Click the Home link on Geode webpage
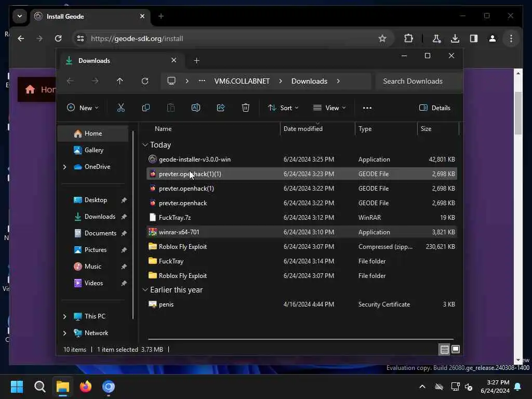This screenshot has width=532, height=399. point(40,89)
